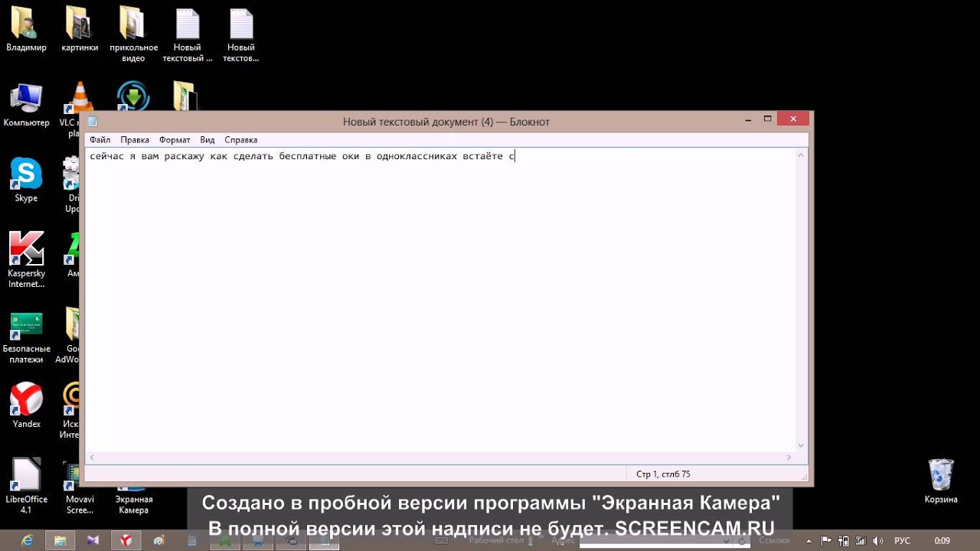980x551 pixels.
Task: Select the Movavi Screen desktop icon
Action: (74, 488)
